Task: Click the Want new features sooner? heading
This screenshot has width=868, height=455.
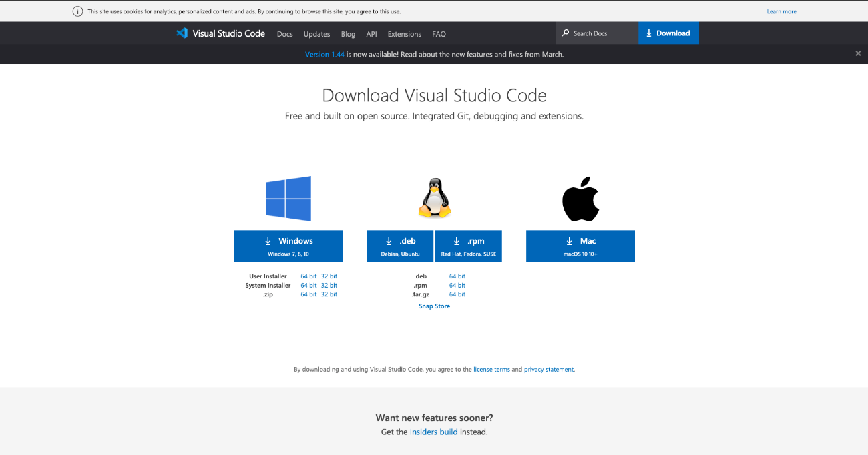Action: (434, 418)
